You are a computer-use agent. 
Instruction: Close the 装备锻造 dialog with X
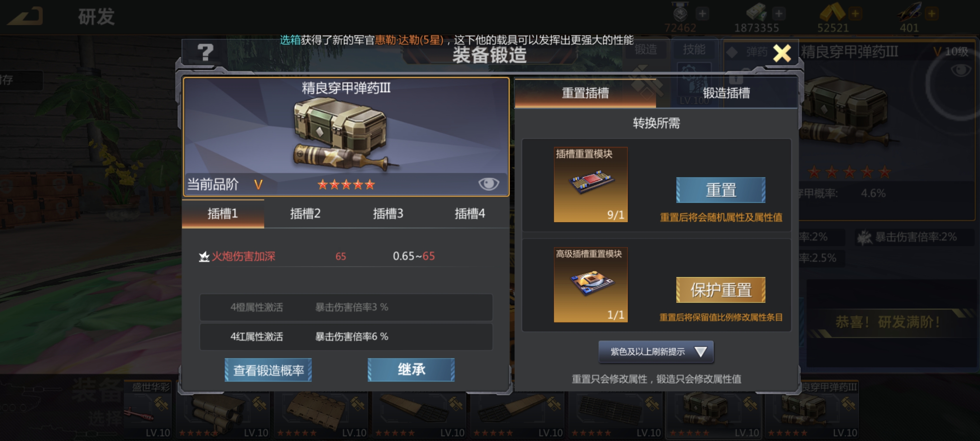(x=782, y=53)
